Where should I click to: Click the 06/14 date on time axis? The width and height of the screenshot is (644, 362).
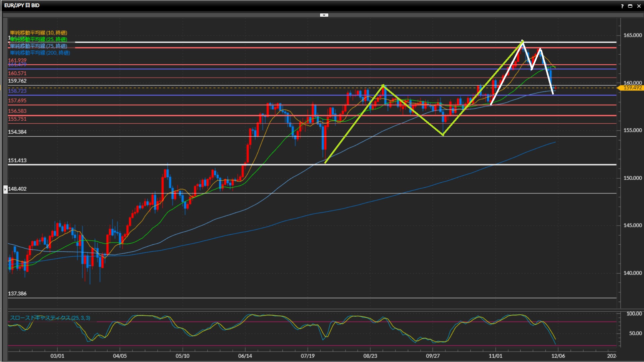tap(245, 356)
